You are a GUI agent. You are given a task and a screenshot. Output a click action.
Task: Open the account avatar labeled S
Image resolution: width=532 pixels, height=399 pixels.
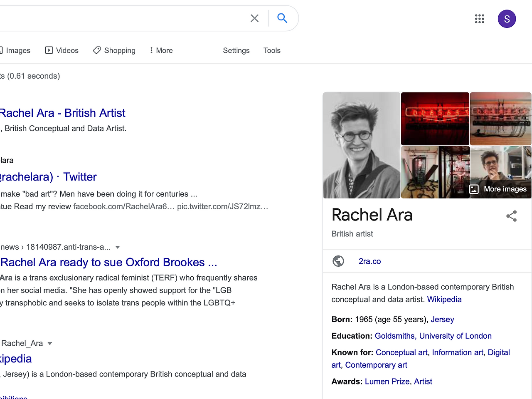[x=507, y=19]
